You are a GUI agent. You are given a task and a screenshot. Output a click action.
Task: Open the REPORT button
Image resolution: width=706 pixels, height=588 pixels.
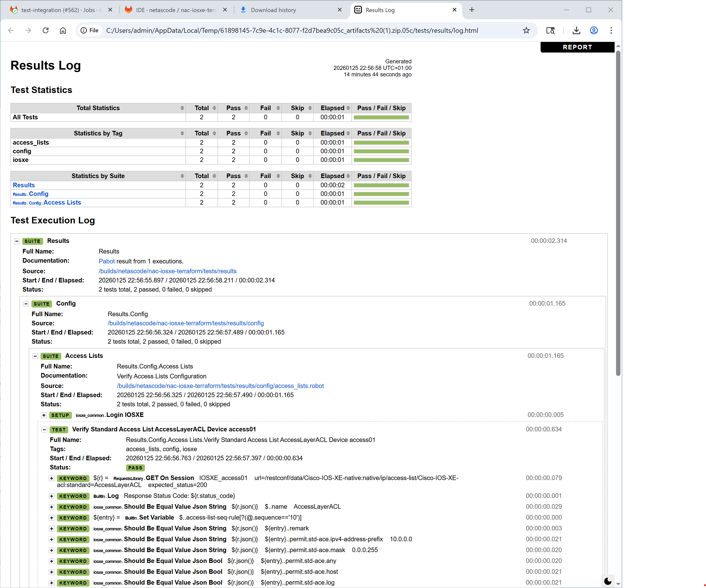pos(577,47)
